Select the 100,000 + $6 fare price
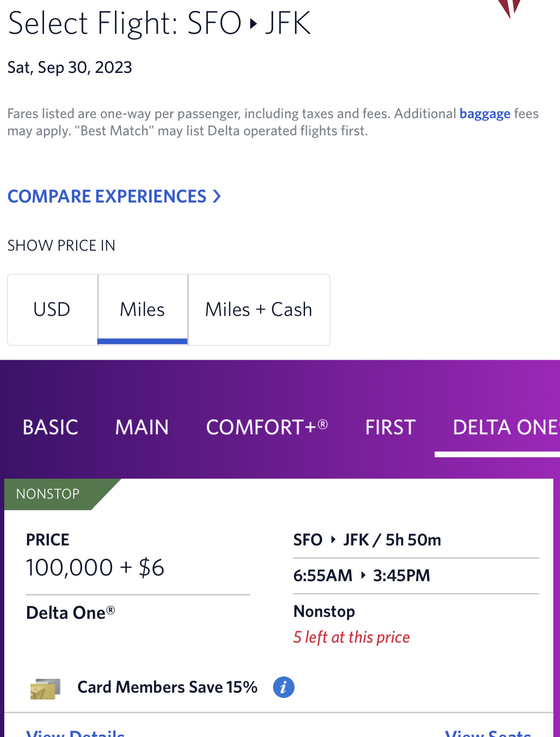This screenshot has width=560, height=737. tap(95, 568)
